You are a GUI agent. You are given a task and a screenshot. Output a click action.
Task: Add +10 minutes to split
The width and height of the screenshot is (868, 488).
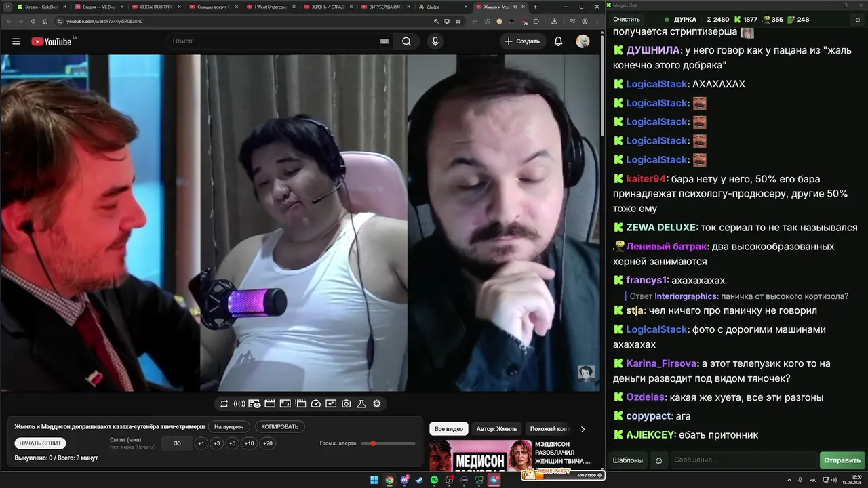pos(250,443)
